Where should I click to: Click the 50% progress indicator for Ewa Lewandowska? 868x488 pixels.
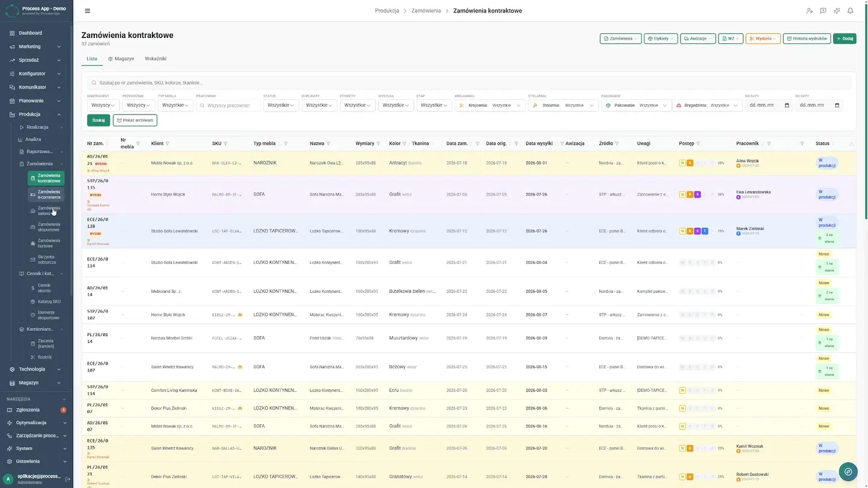(721, 195)
